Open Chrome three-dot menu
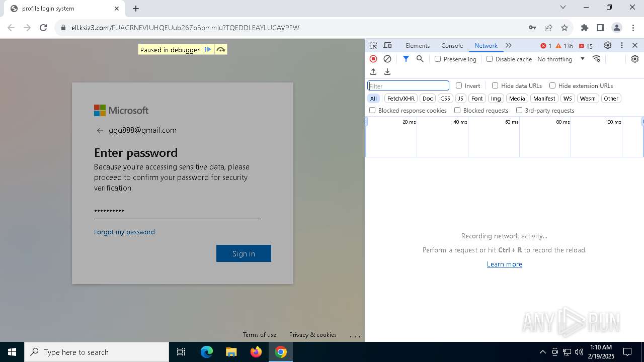 point(633,28)
